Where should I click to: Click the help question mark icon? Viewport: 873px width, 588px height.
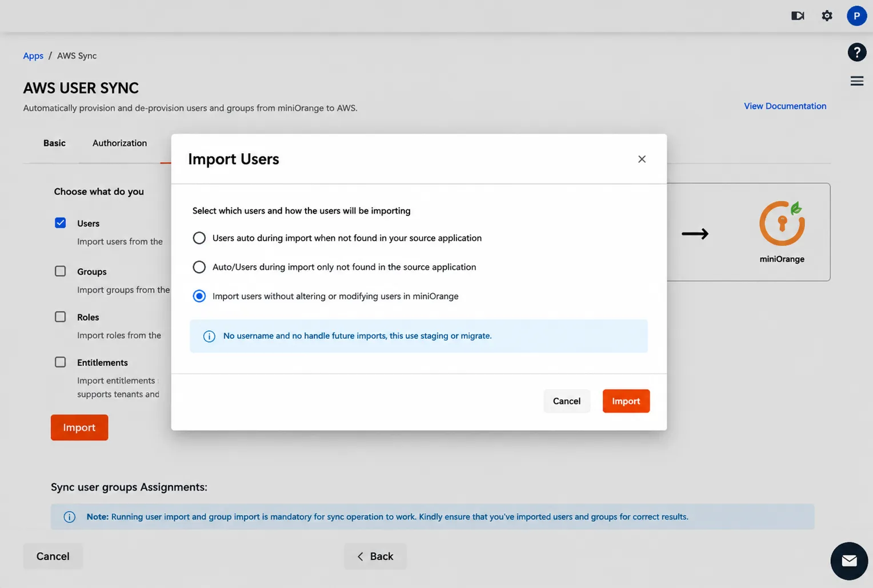(857, 53)
